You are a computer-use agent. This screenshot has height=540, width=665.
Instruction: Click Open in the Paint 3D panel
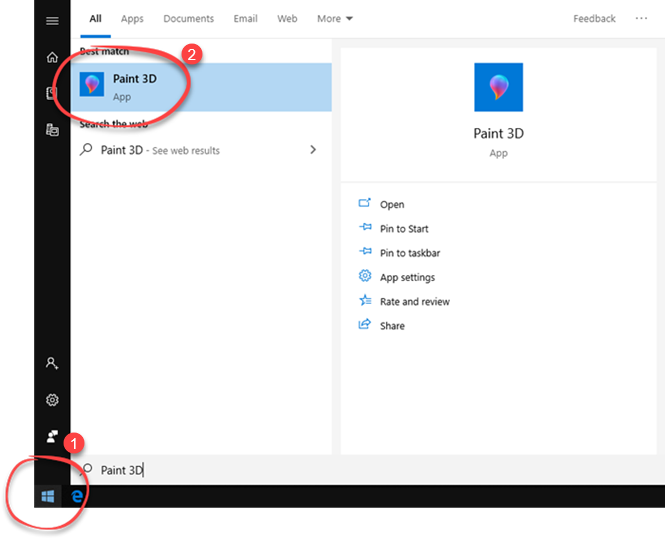pos(392,205)
